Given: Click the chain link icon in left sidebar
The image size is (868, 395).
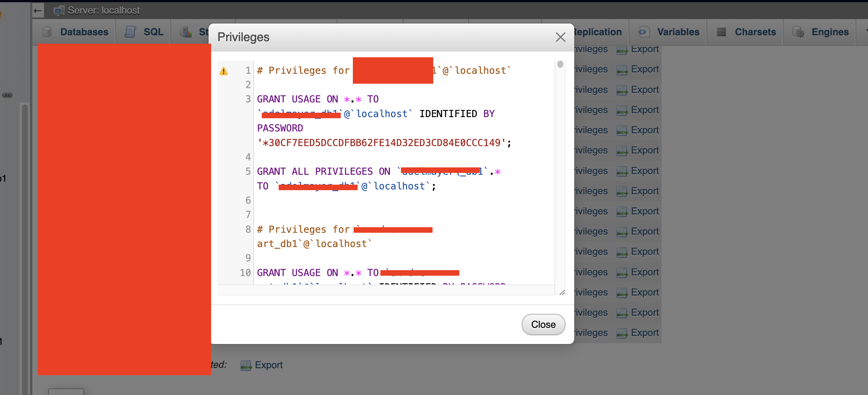Looking at the screenshot, I should [x=7, y=95].
